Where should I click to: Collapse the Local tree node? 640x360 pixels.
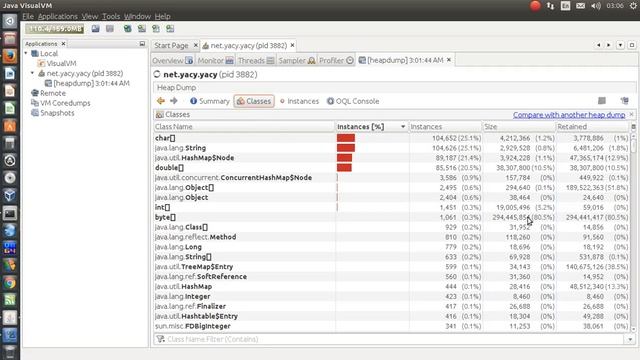pos(26,53)
